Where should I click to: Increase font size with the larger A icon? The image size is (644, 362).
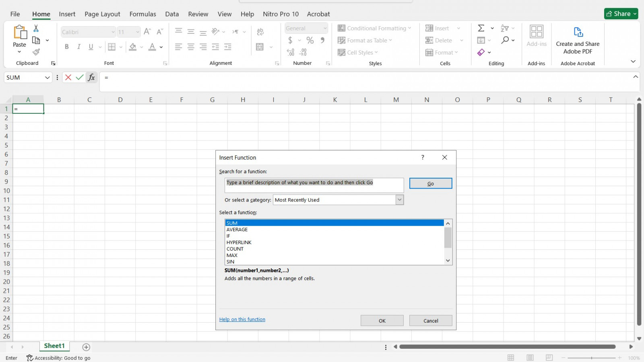(147, 32)
